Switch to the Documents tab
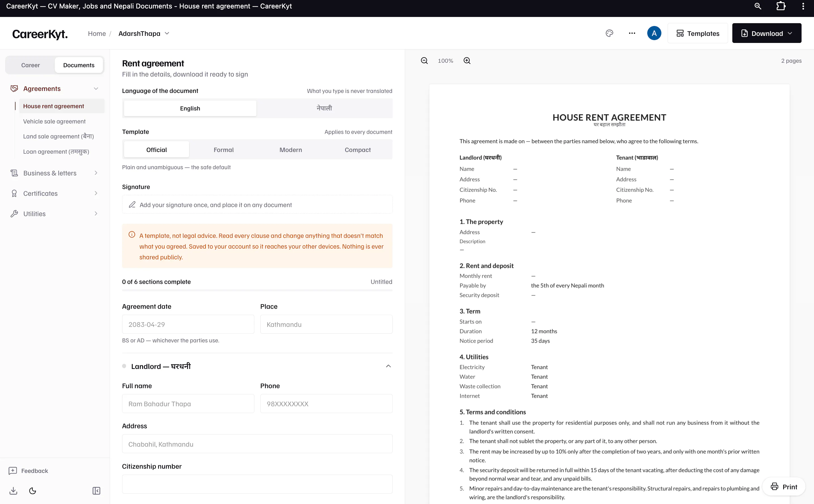This screenshot has width=814, height=504. pos(79,65)
